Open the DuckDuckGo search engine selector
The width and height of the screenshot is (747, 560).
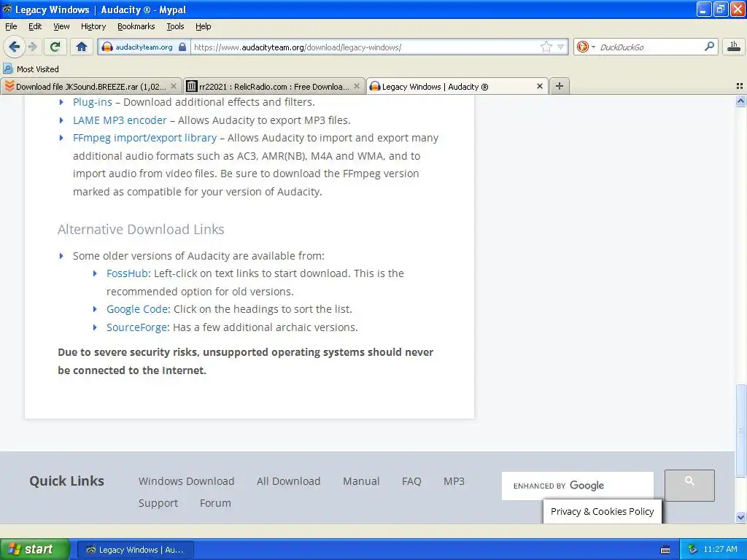coord(586,47)
